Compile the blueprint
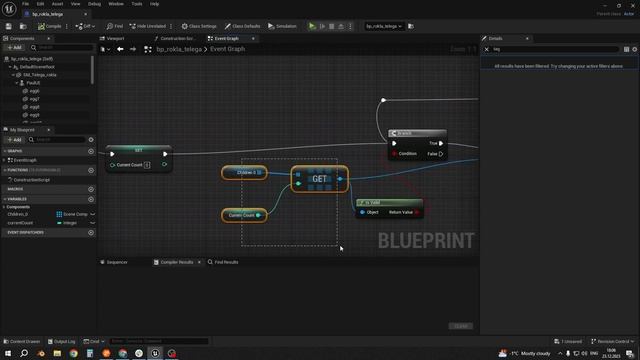This screenshot has height=360, width=640. point(49,26)
